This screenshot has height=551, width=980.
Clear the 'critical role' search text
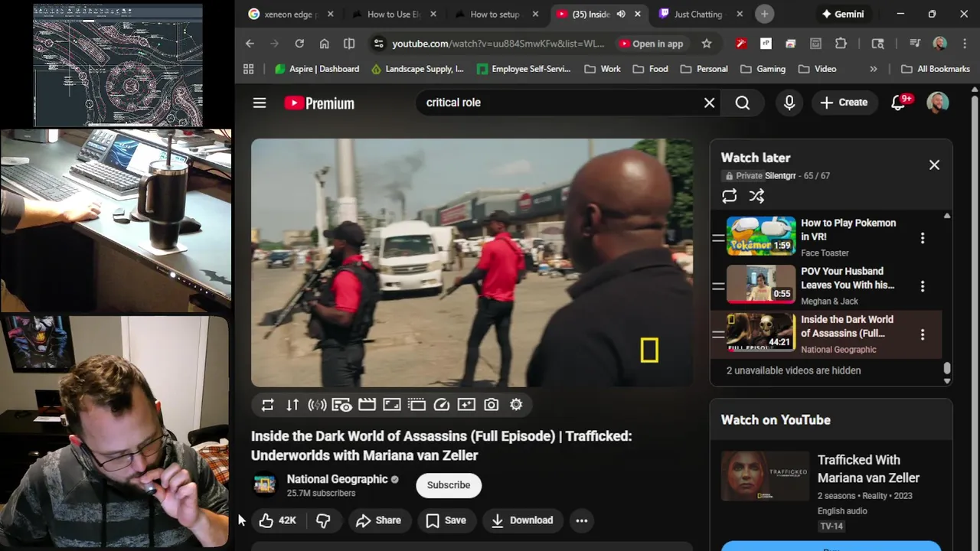[709, 103]
